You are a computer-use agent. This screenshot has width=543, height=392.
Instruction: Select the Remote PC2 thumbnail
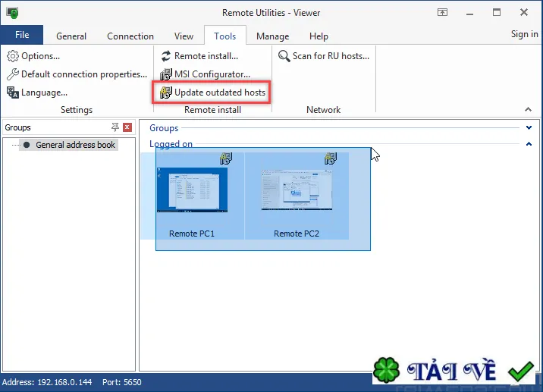click(297, 190)
